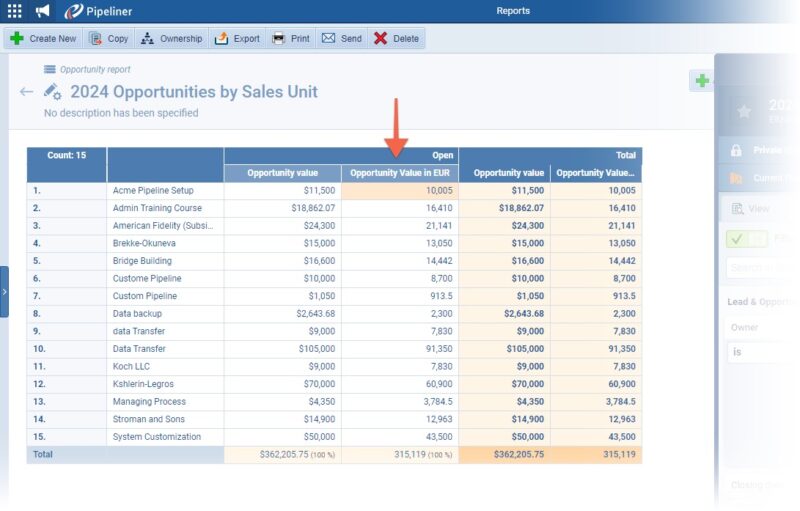The height and width of the screenshot is (511, 800).
Task: Click Export in the toolbar
Action: [x=237, y=39]
